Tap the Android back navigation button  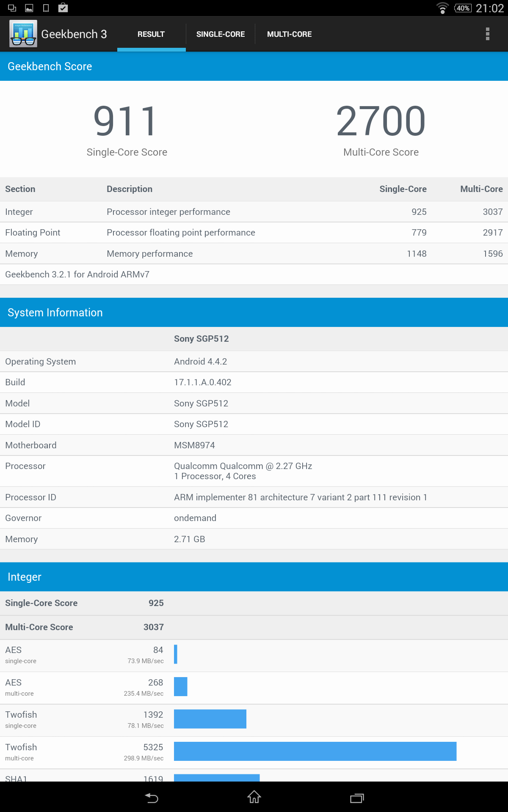(152, 798)
